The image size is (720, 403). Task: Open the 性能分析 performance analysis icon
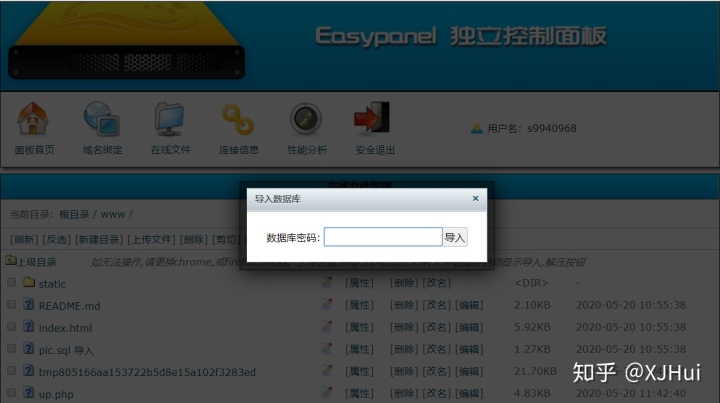click(305, 119)
